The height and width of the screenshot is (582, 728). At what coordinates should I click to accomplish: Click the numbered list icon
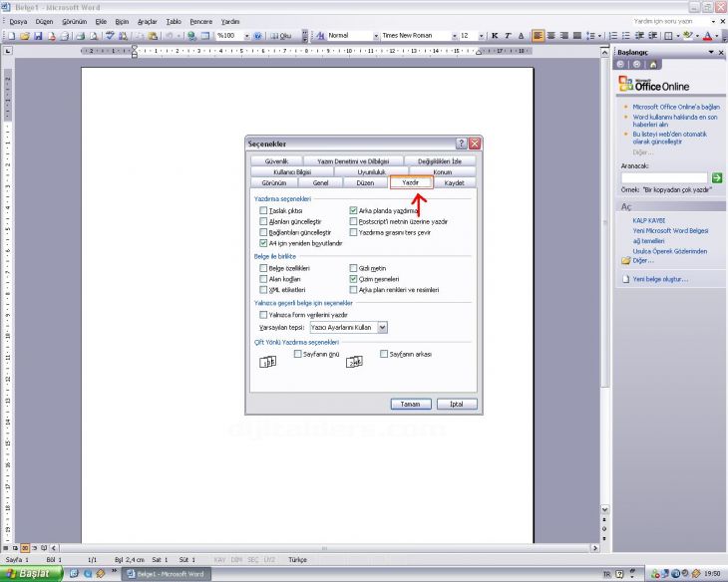[x=613, y=36]
